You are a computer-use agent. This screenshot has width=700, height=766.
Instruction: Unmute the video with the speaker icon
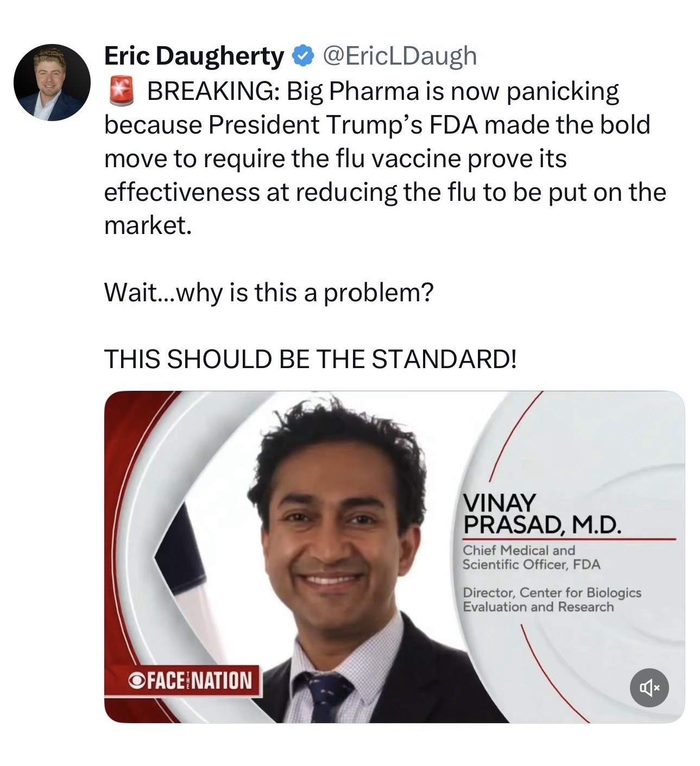point(649,688)
